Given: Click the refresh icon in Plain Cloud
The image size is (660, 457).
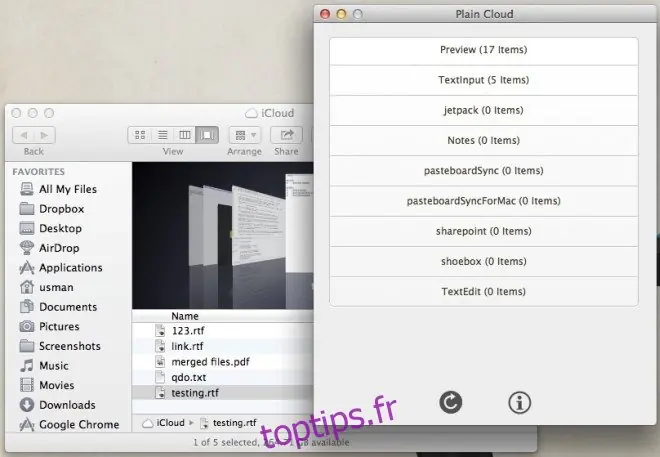Looking at the screenshot, I should click(x=450, y=402).
